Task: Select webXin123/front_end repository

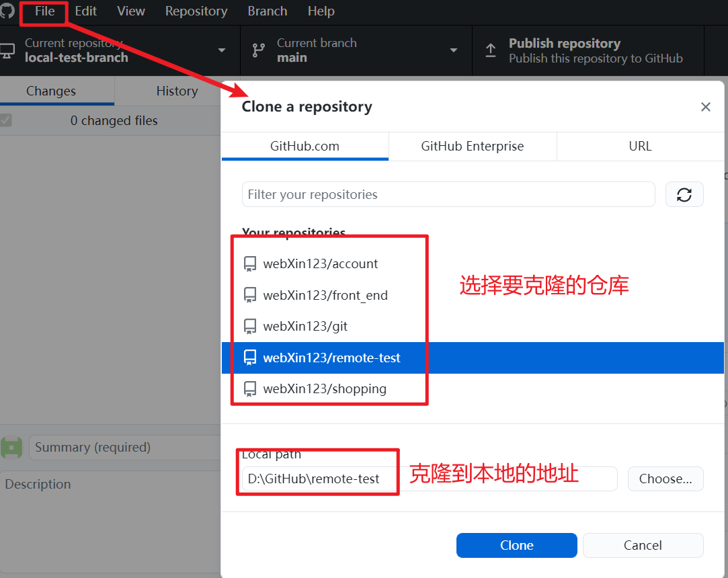Action: point(325,295)
